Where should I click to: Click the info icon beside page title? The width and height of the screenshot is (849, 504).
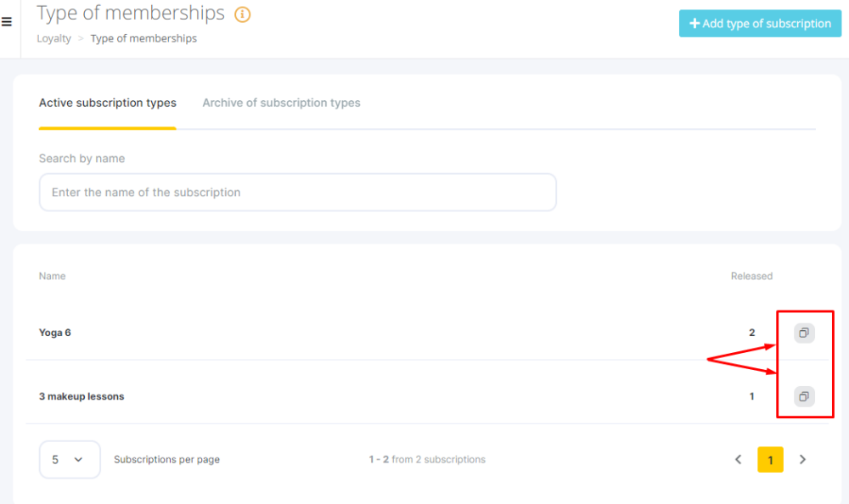pyautogui.click(x=243, y=14)
